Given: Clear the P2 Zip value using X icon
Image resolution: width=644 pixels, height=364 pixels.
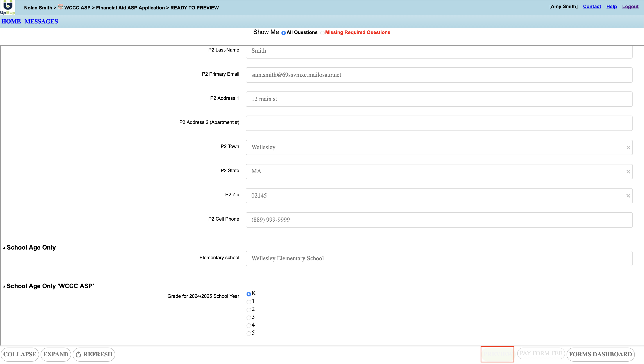Looking at the screenshot, I should point(628,196).
